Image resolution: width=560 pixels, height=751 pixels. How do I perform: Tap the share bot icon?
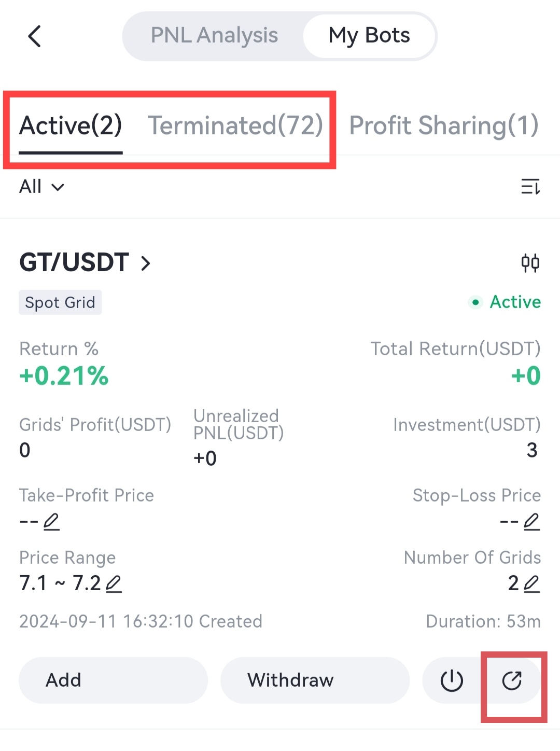click(x=512, y=680)
